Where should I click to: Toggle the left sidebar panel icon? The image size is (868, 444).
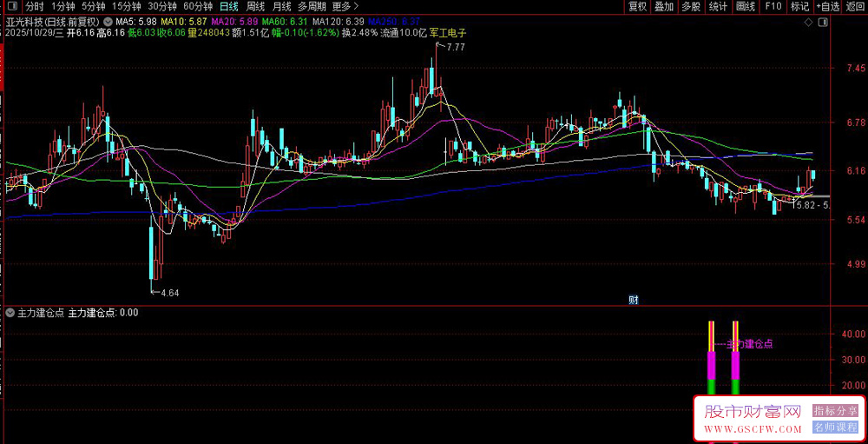click(12, 7)
